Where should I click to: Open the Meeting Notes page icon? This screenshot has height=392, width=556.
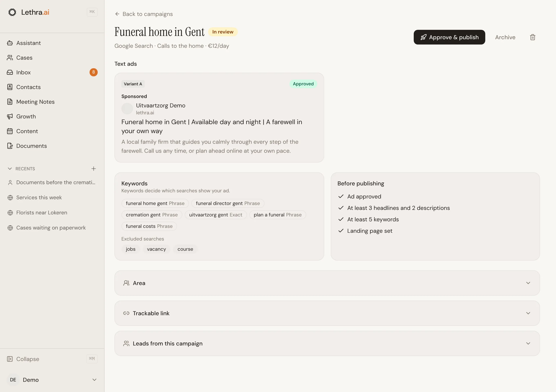point(10,102)
